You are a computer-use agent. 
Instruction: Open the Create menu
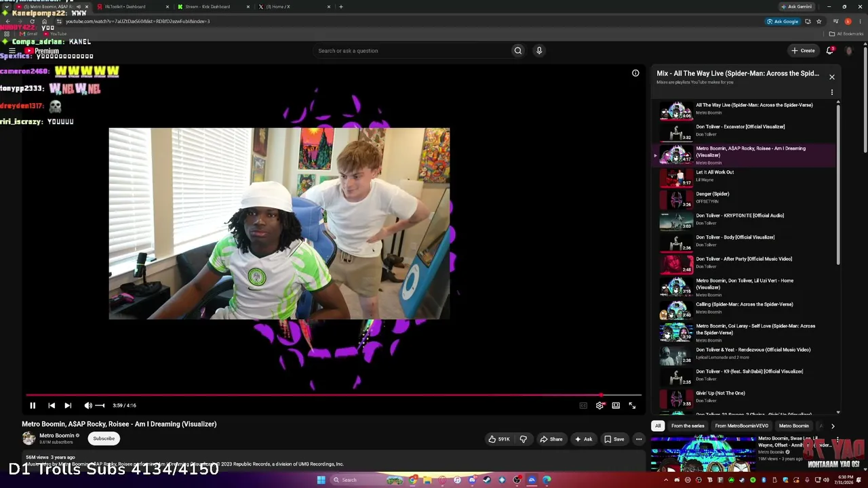click(803, 50)
